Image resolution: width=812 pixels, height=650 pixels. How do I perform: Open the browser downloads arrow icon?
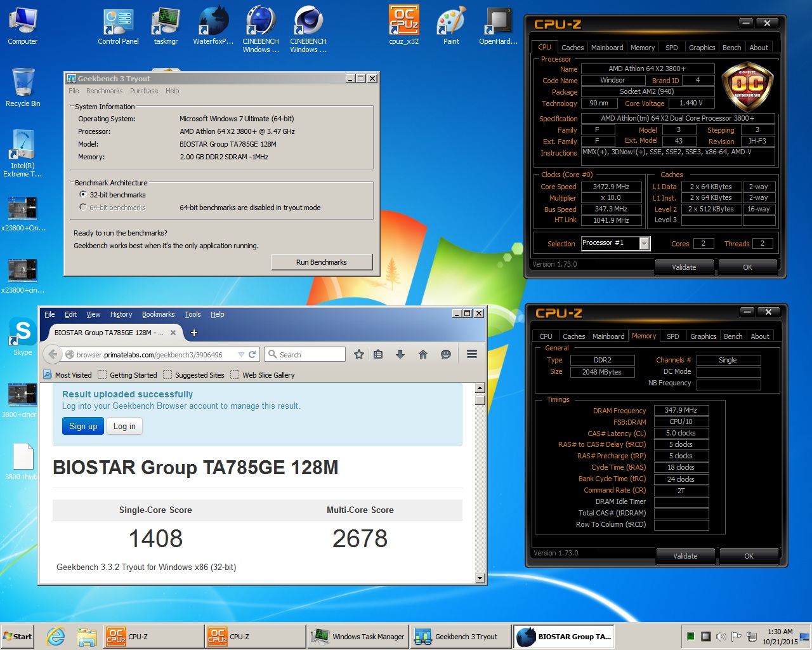point(400,354)
